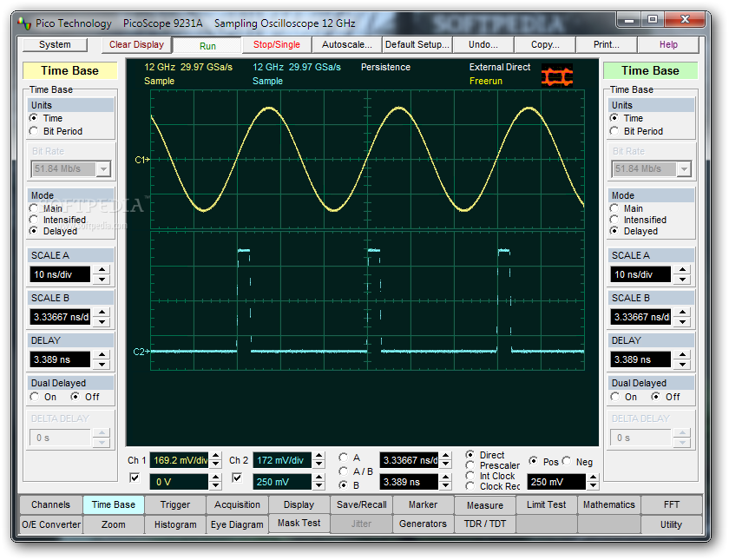Select Bit Period units in left panel
This screenshot has width=729, height=560.
click(x=34, y=131)
